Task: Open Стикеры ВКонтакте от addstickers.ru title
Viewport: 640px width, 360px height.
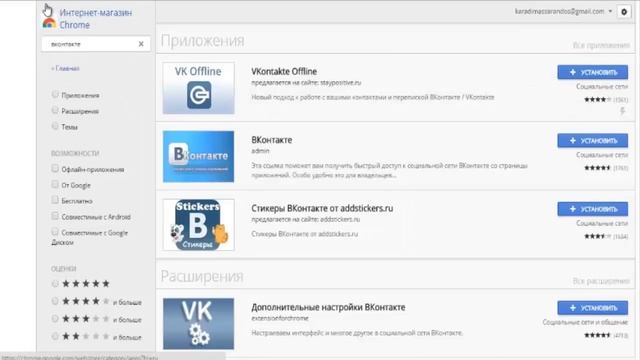Action: (x=322, y=208)
